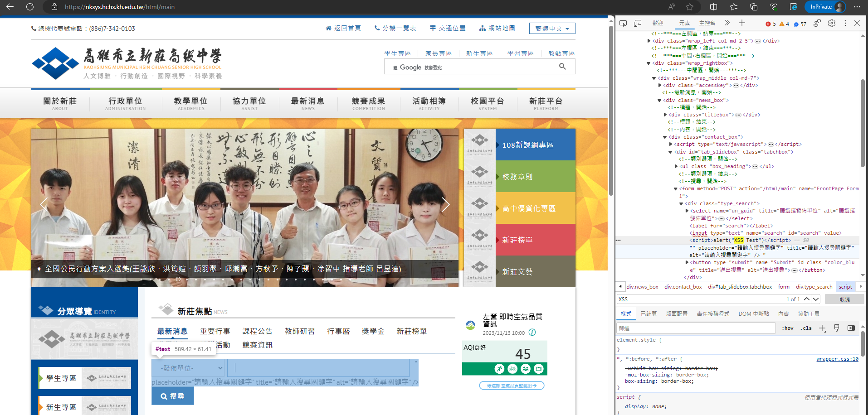The width and height of the screenshot is (868, 415).
Task: Switch to the 主控台 DevTools tab
Action: [x=707, y=23]
